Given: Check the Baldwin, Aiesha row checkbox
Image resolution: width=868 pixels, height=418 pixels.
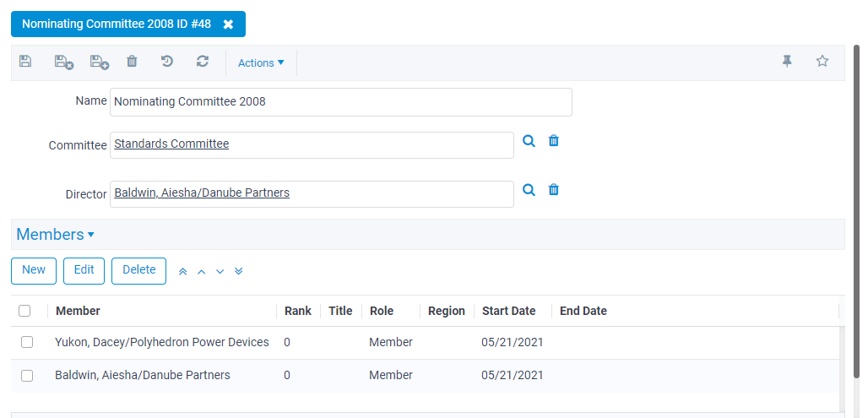Looking at the screenshot, I should 27,376.
